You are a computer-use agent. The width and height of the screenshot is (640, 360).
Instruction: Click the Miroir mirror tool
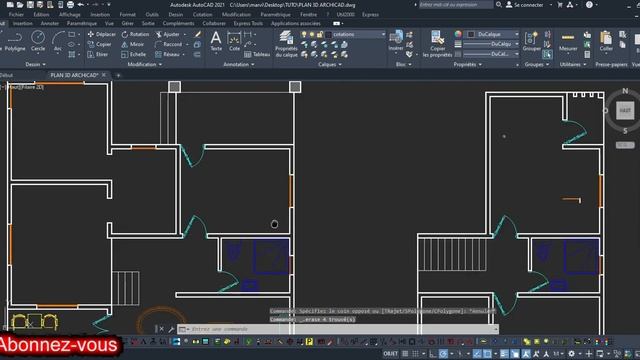133,44
